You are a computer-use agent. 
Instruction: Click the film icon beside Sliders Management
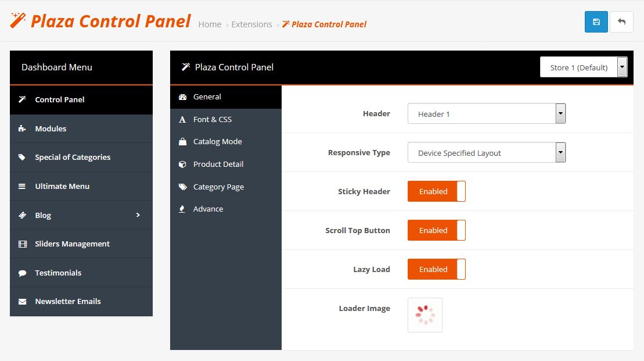pyautogui.click(x=23, y=244)
